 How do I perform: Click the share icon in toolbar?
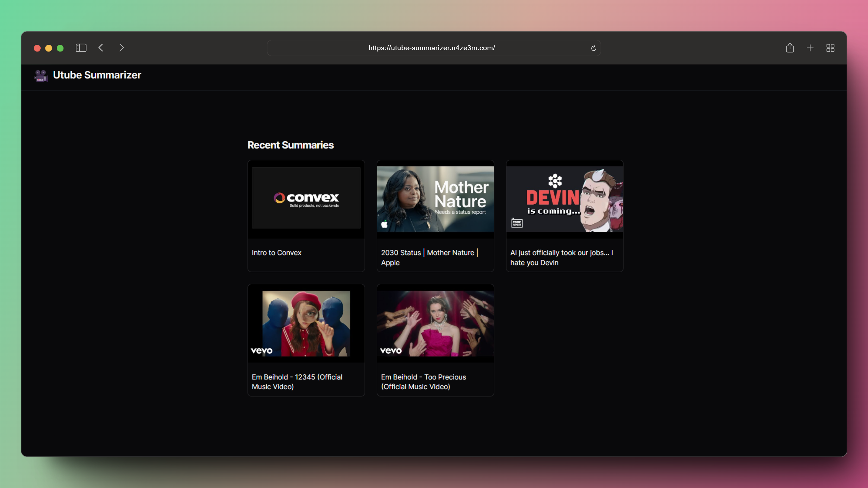(x=790, y=48)
